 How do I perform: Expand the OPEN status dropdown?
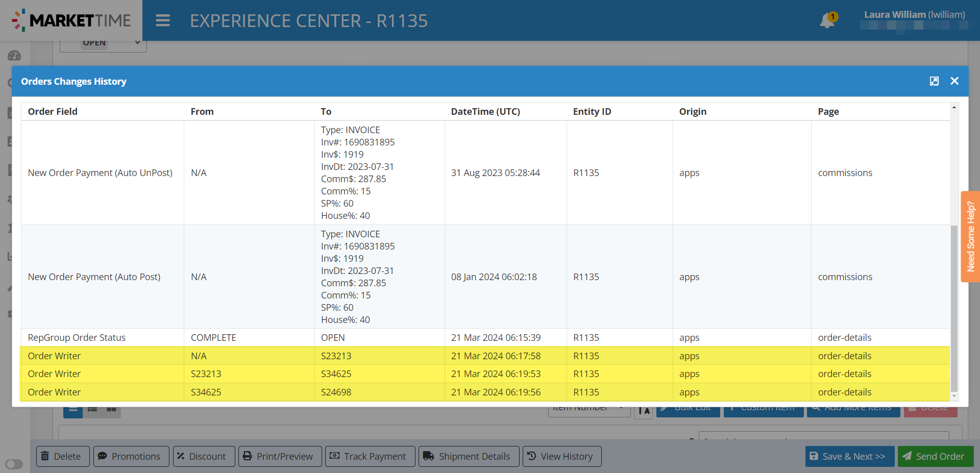103,43
